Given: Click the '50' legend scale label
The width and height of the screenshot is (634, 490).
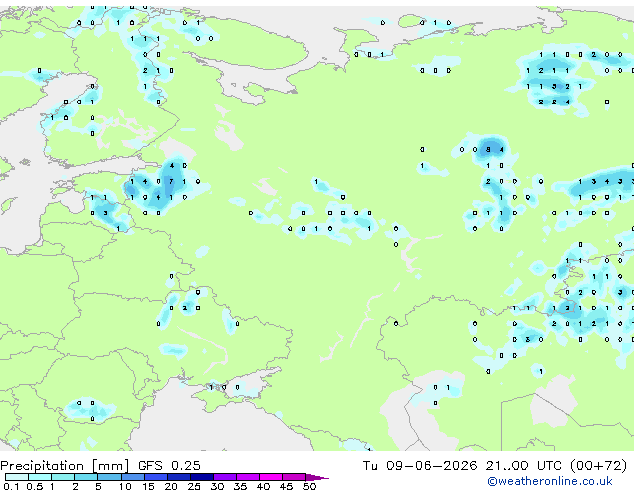Looking at the screenshot, I should click(x=310, y=486).
